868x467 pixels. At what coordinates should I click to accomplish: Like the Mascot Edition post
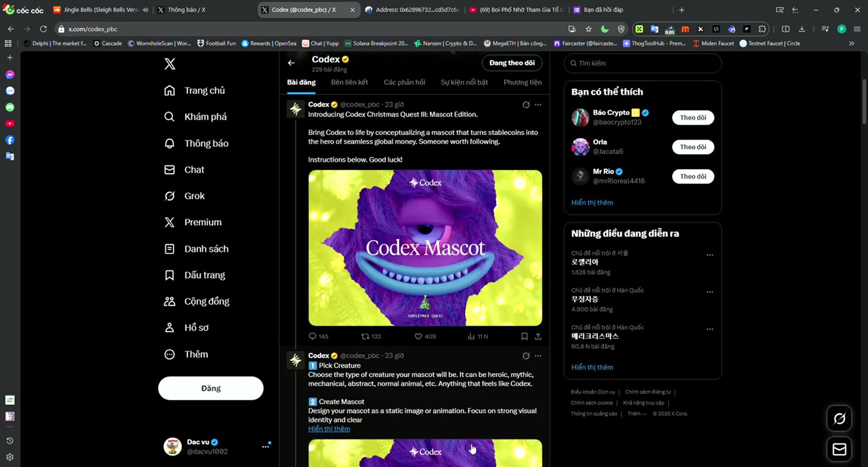pos(425,337)
